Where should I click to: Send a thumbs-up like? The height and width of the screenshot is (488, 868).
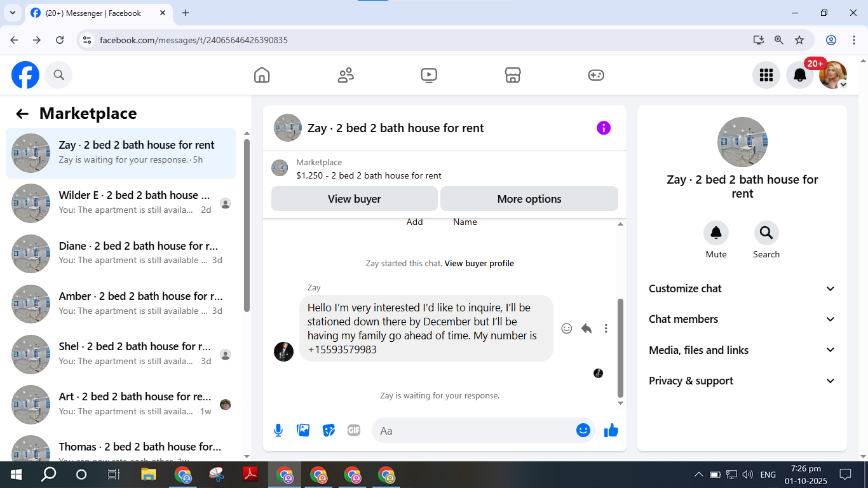pyautogui.click(x=611, y=430)
